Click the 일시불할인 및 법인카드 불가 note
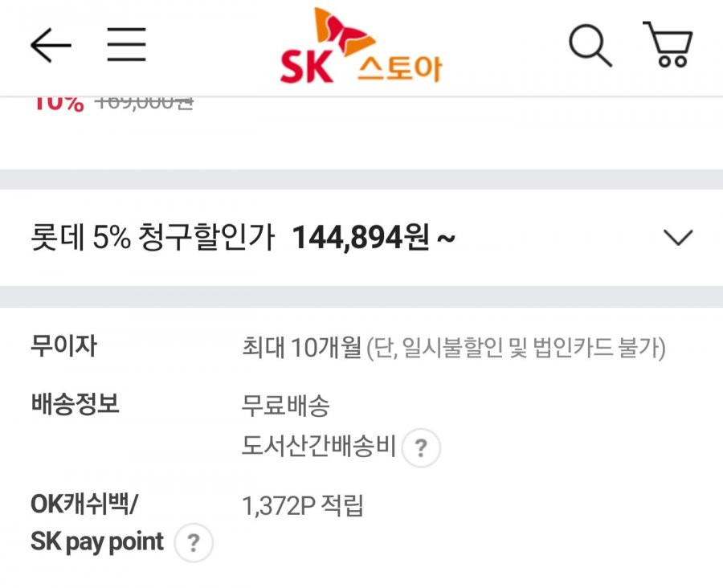The width and height of the screenshot is (723, 588). [516, 348]
